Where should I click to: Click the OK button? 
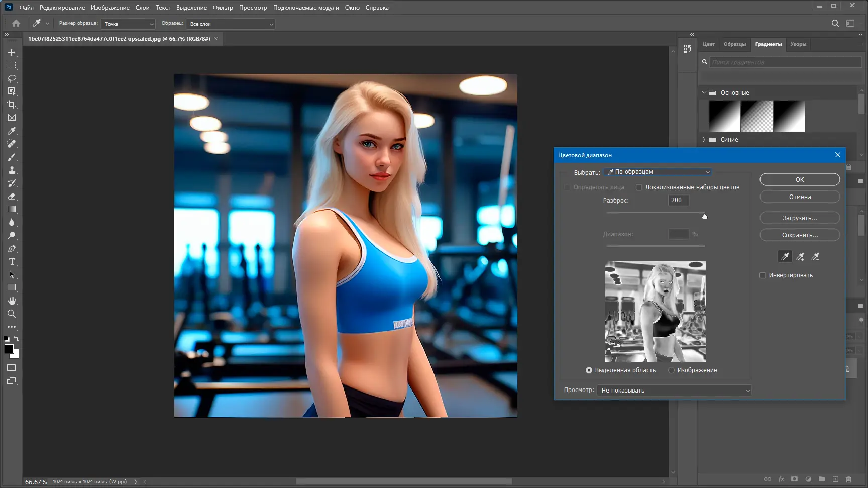(x=799, y=179)
